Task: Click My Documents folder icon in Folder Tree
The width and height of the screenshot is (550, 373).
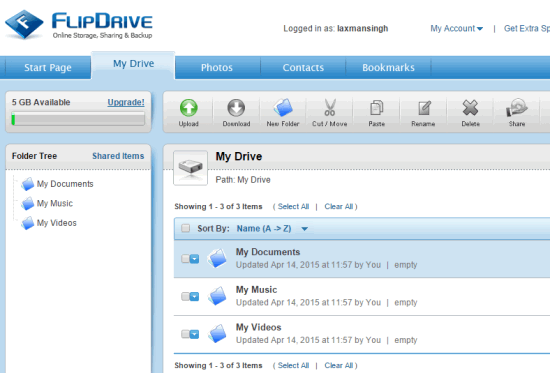Action: (x=27, y=184)
